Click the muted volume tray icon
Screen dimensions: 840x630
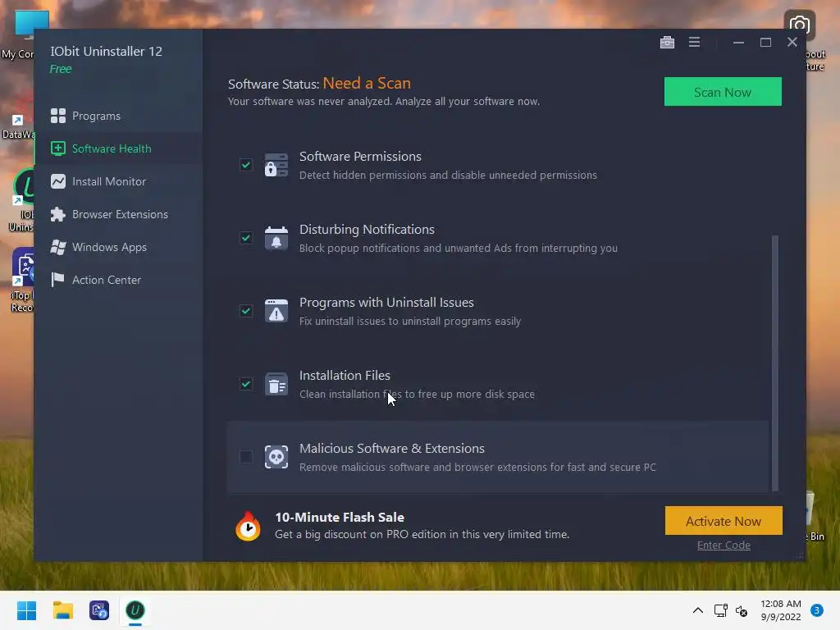tap(742, 610)
